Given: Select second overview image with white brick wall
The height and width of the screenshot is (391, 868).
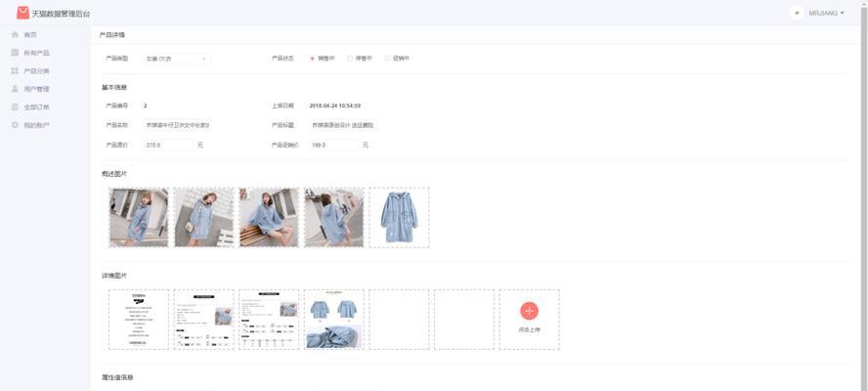Looking at the screenshot, I should [x=203, y=217].
